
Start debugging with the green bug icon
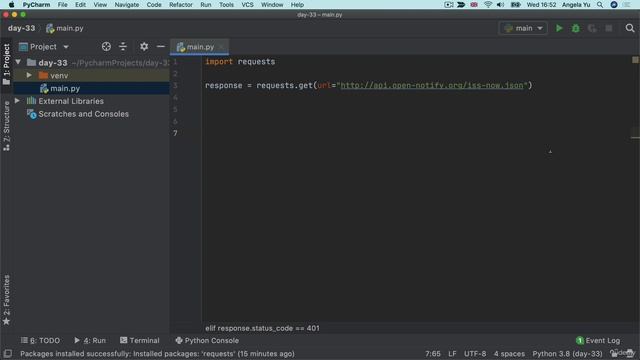click(576, 28)
